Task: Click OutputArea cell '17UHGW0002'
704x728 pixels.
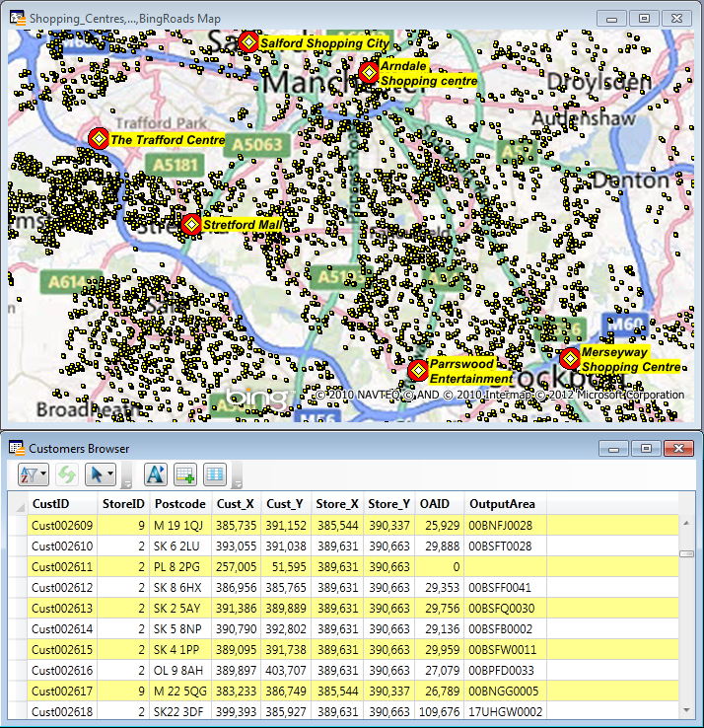Action: (505, 711)
